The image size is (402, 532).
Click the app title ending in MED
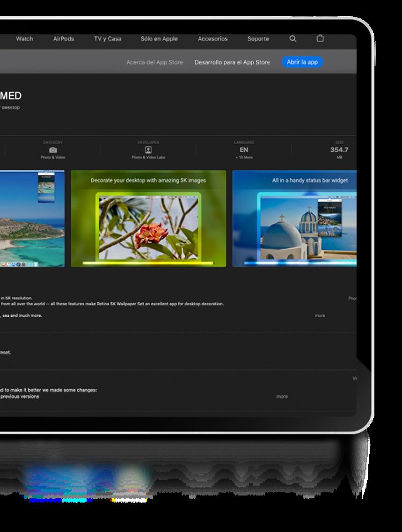tap(11, 95)
